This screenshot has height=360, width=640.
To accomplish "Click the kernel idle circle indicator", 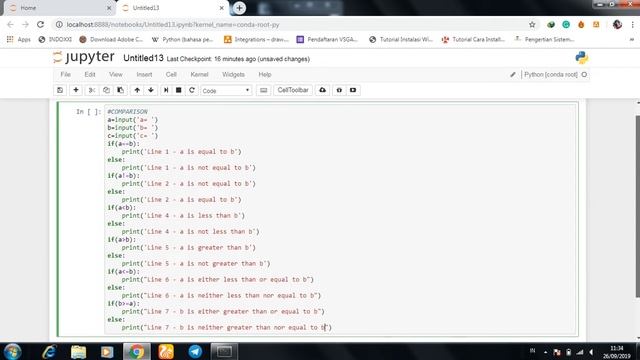I will point(584,75).
